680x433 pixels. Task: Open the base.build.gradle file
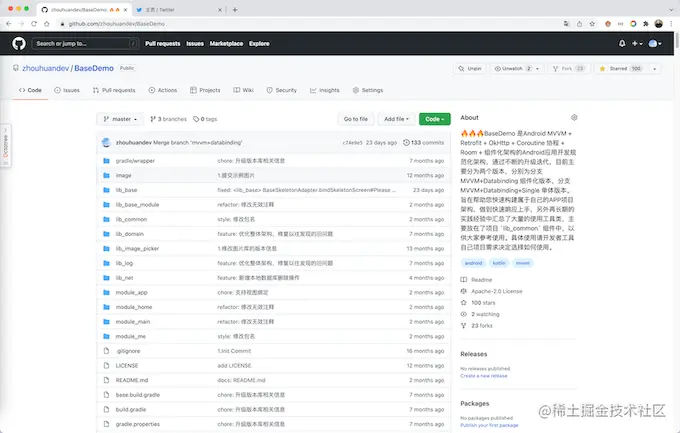coord(138,395)
